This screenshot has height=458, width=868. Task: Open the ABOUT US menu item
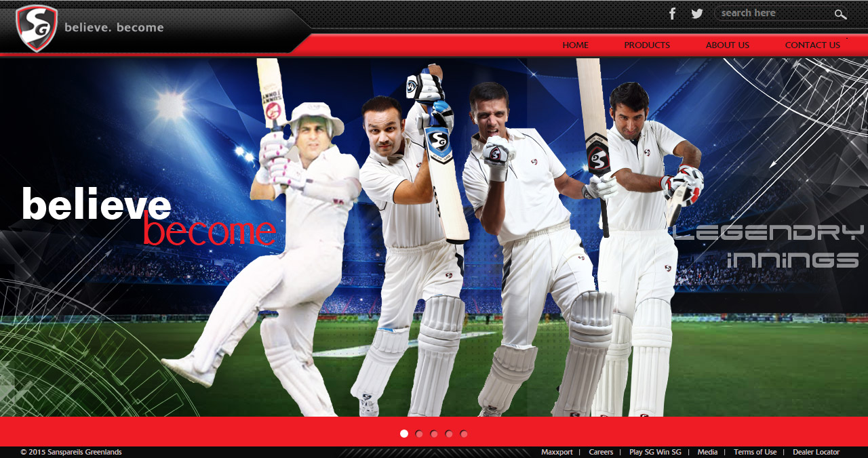728,45
